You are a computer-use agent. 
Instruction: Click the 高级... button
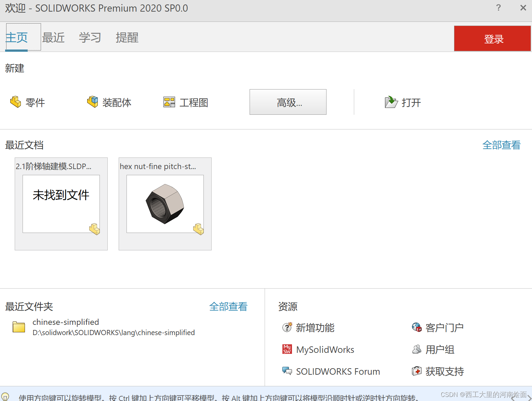tap(288, 102)
